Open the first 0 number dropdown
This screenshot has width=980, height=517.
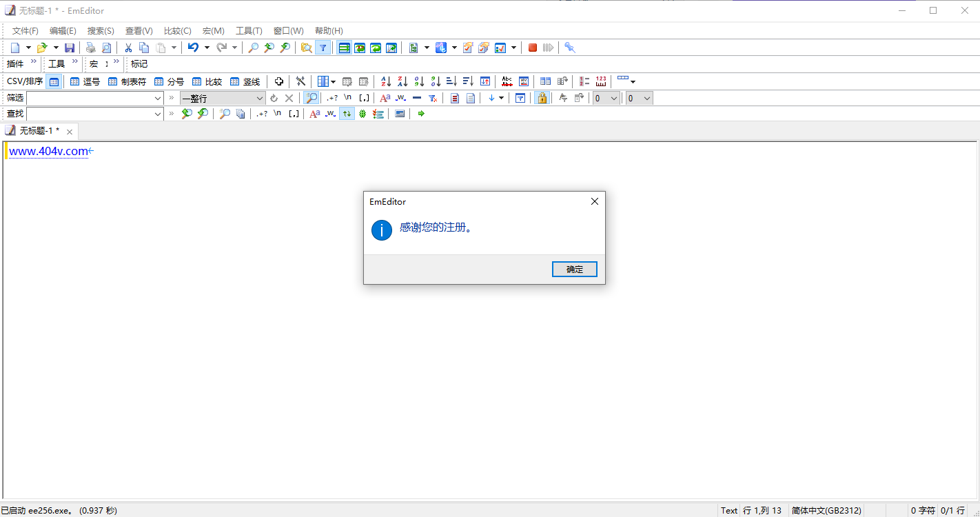pyautogui.click(x=606, y=98)
